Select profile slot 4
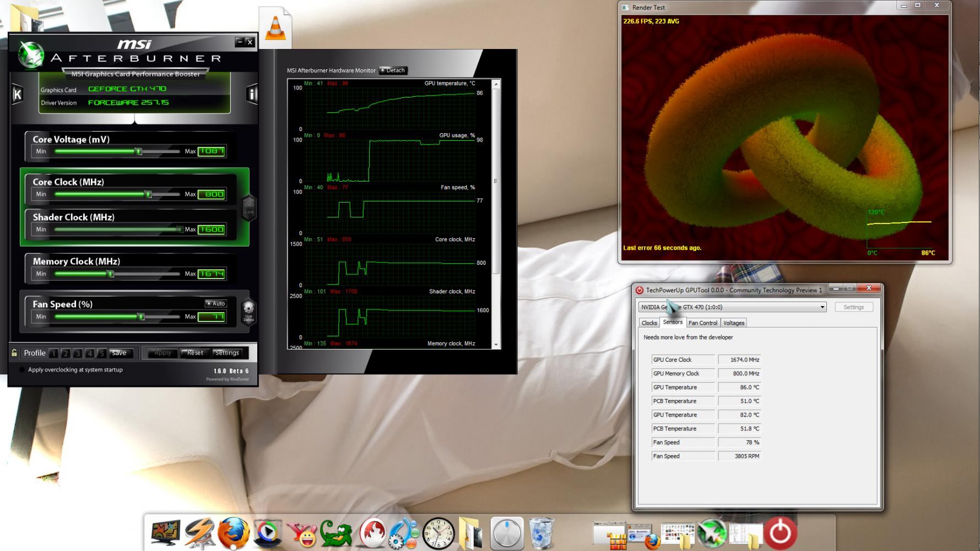The width and height of the screenshot is (980, 551). click(x=89, y=353)
